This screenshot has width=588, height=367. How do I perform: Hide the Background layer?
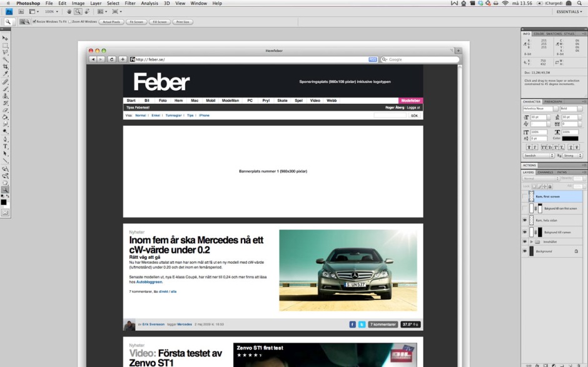[x=525, y=251]
